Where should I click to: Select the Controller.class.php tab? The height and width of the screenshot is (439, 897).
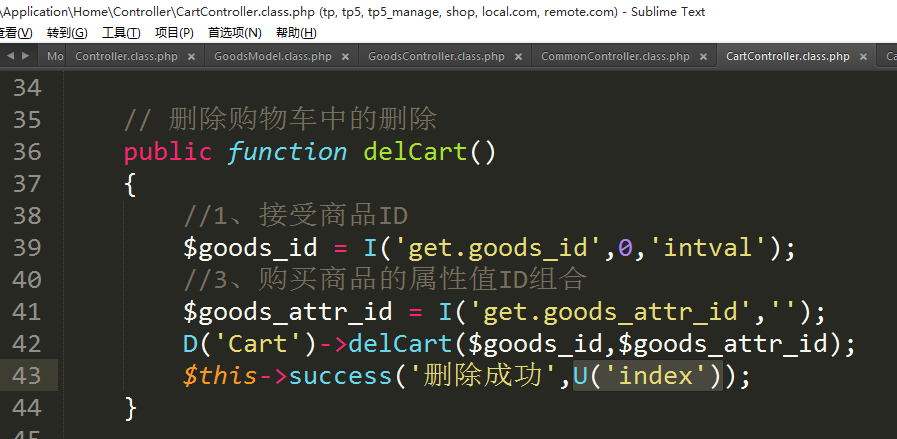(126, 57)
